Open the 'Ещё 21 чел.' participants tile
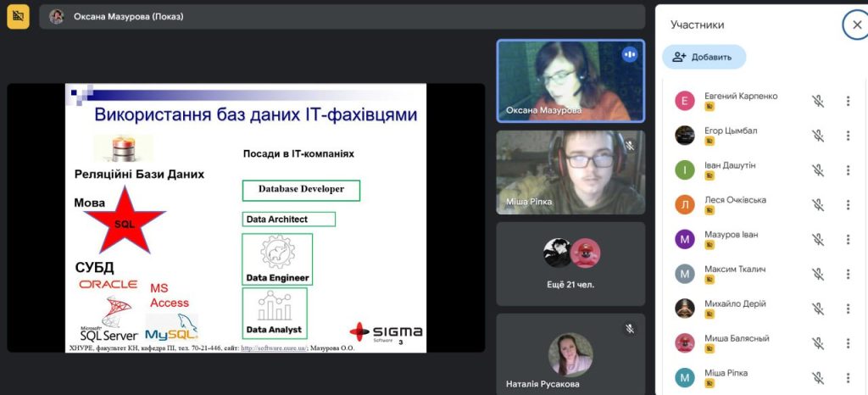This screenshot has height=395, width=868. 570,263
